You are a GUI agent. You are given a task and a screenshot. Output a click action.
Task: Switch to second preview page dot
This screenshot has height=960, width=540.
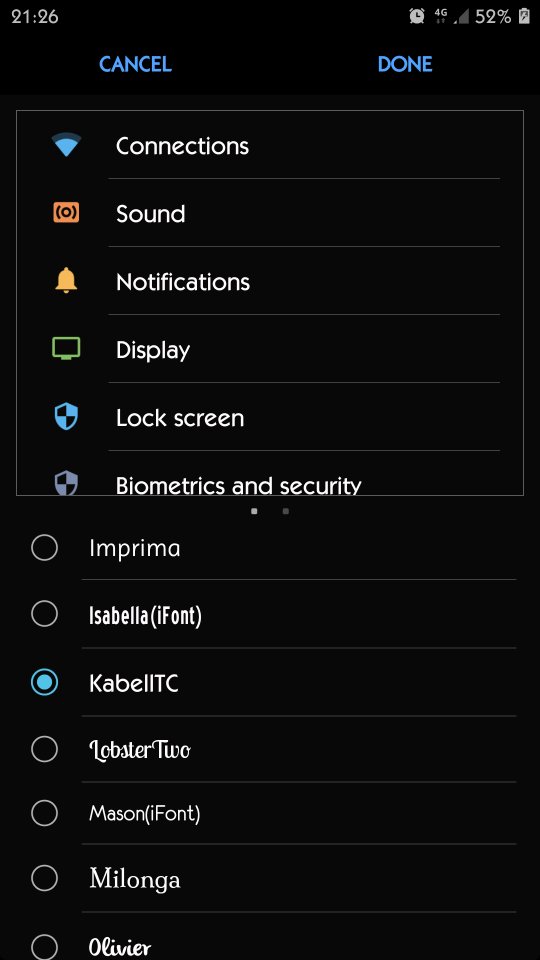[x=286, y=511]
